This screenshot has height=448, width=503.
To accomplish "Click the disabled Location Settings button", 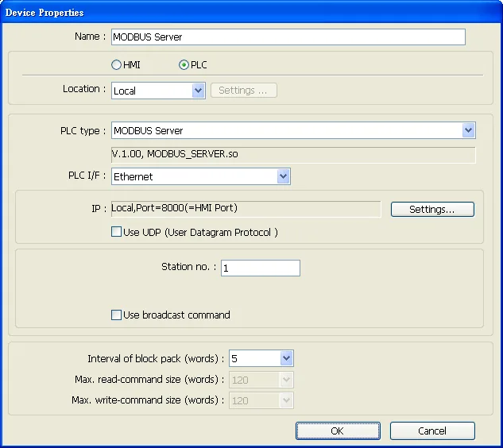I will coord(244,91).
